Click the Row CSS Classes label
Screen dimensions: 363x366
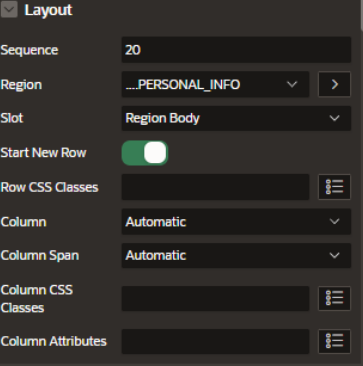[50, 187]
